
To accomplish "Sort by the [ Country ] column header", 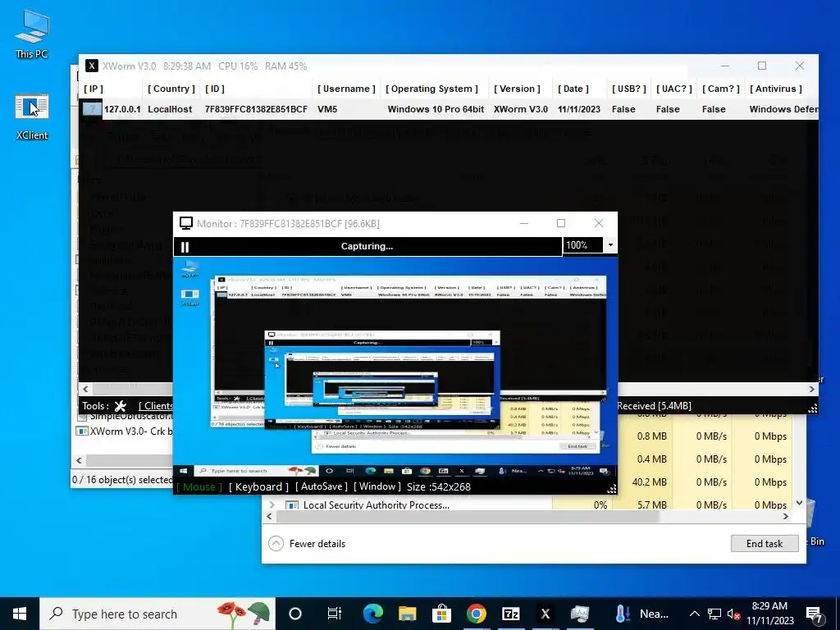I will pos(171,89).
